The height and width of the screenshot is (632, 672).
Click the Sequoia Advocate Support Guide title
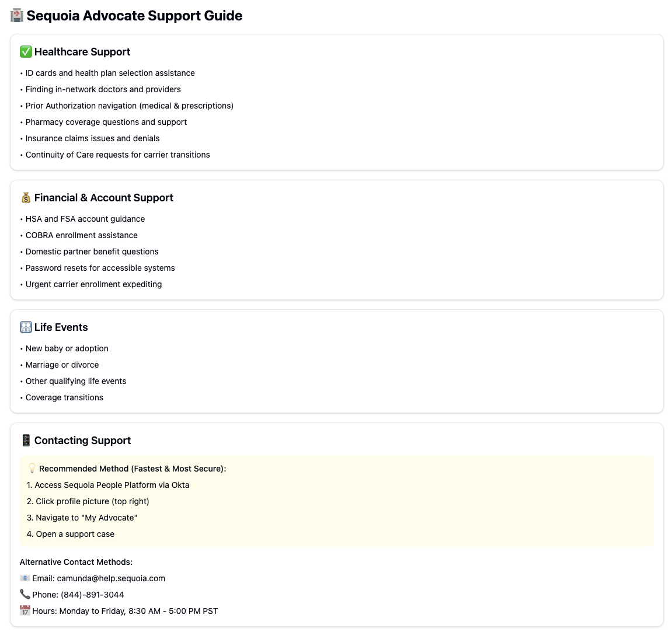click(x=134, y=16)
